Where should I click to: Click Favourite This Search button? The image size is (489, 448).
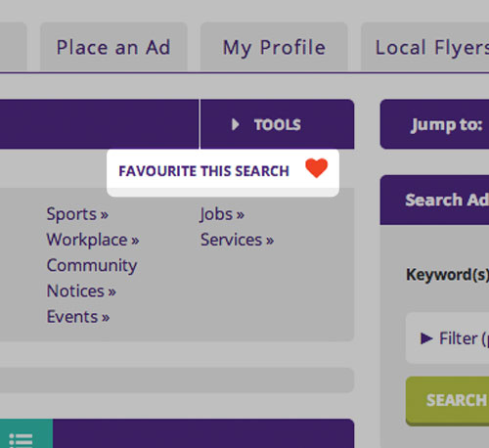223,173
